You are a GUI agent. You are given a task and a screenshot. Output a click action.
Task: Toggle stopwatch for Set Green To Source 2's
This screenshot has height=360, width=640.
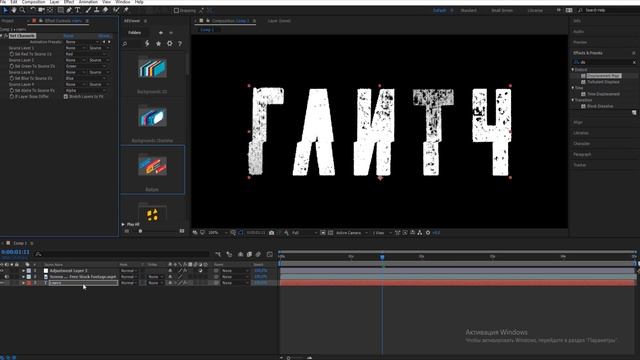coord(11,66)
